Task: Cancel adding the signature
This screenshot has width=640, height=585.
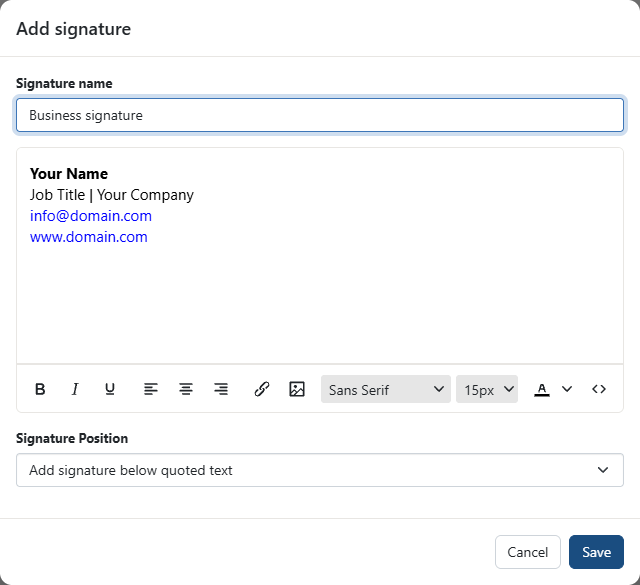Action: point(528,552)
